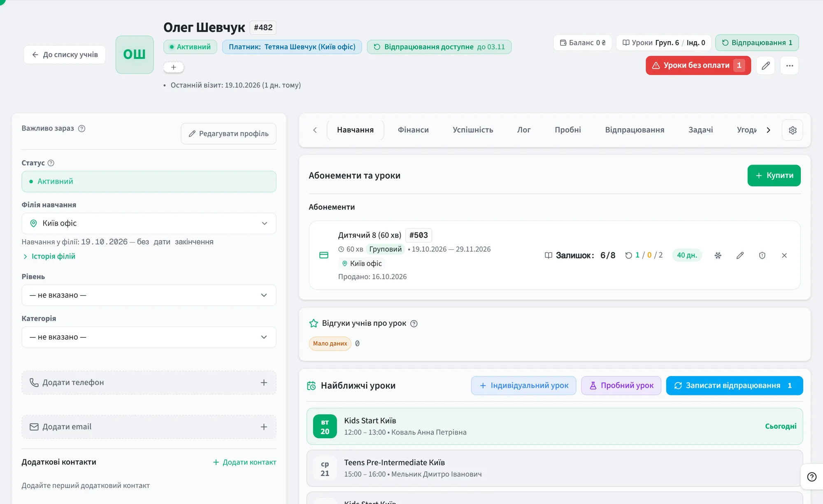
Task: Go to the Відпрацювання tab
Action: point(635,130)
